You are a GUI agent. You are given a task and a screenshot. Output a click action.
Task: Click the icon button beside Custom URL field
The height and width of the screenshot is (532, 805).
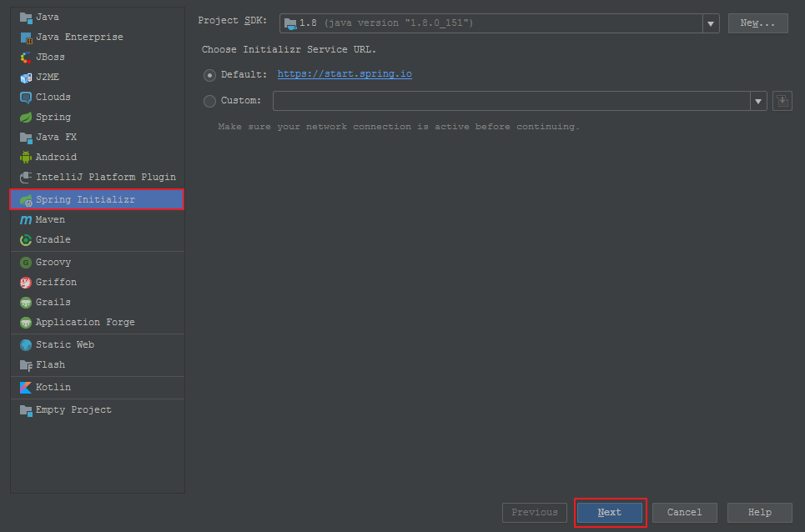click(x=782, y=101)
